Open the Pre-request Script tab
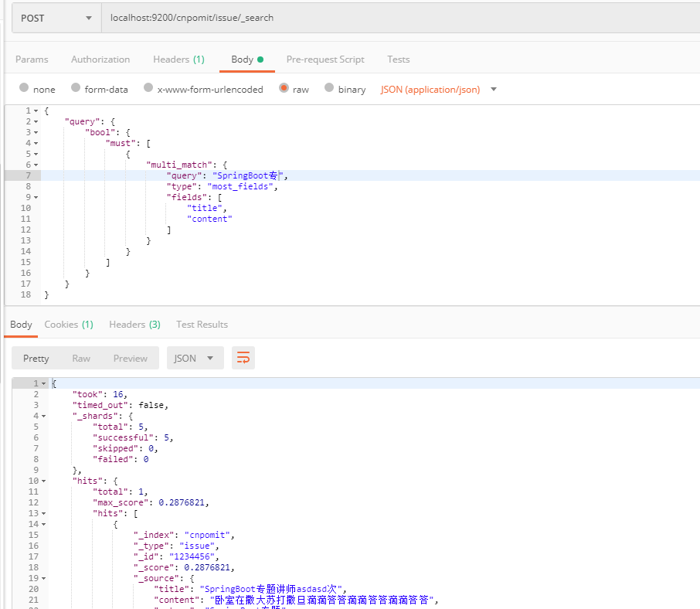The width and height of the screenshot is (700, 609). coord(325,60)
